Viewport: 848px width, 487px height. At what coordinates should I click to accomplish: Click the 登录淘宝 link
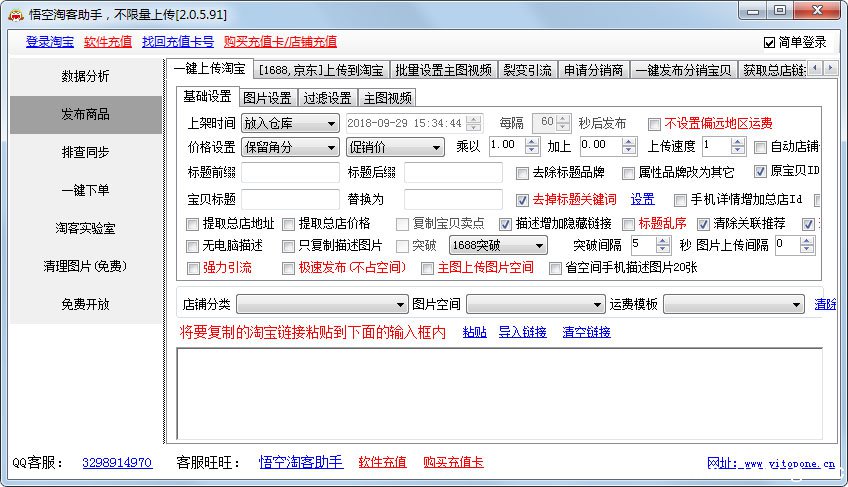click(x=50, y=42)
